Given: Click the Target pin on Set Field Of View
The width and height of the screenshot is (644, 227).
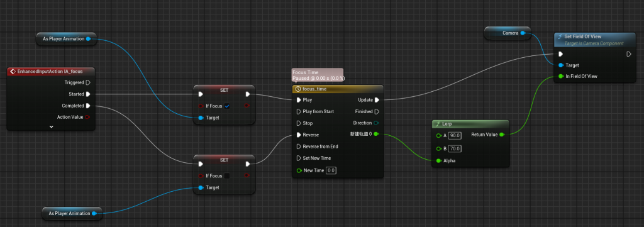Looking at the screenshot, I should [x=560, y=65].
